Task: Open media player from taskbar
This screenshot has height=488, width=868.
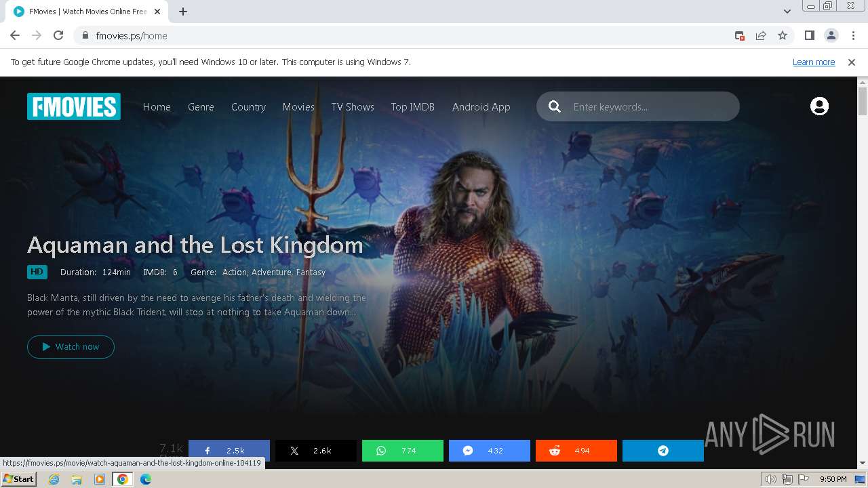Action: coord(100,479)
